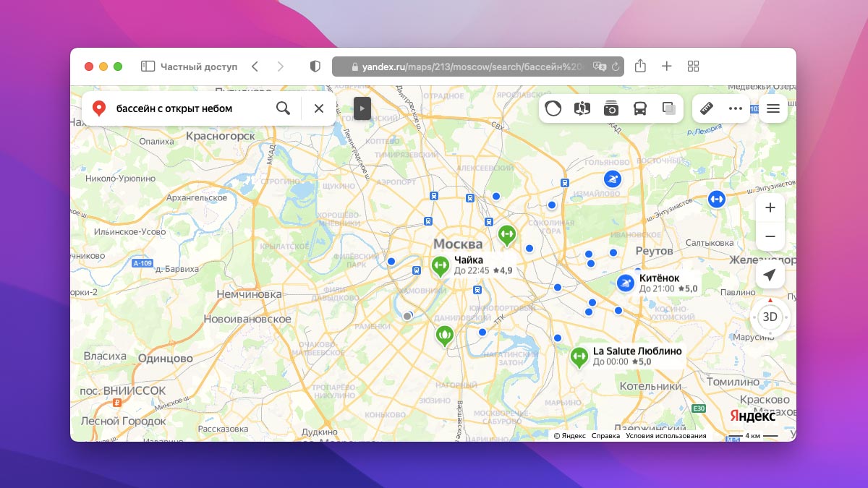Viewport: 868px width, 488px height.
Task: Reload the page in Safari
Action: tap(615, 67)
